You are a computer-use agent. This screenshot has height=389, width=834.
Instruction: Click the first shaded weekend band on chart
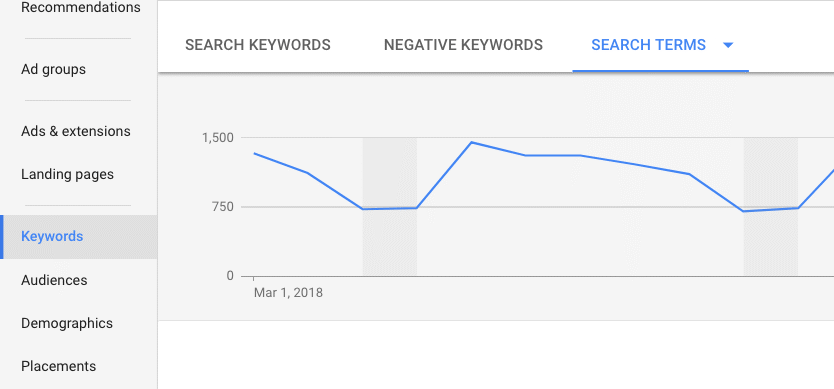point(389,206)
